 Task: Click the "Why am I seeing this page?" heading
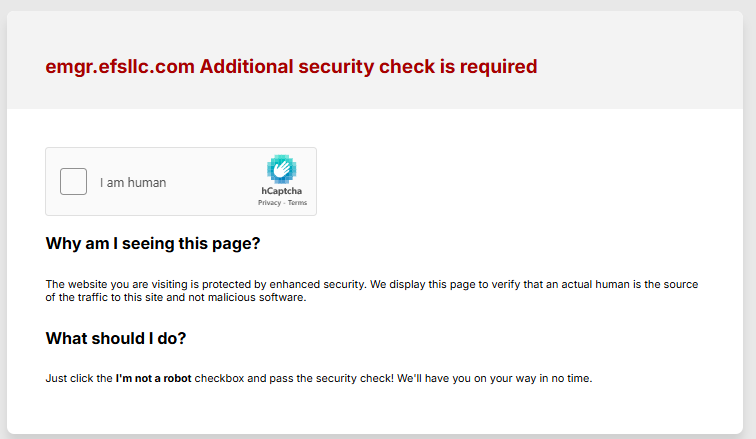[153, 243]
